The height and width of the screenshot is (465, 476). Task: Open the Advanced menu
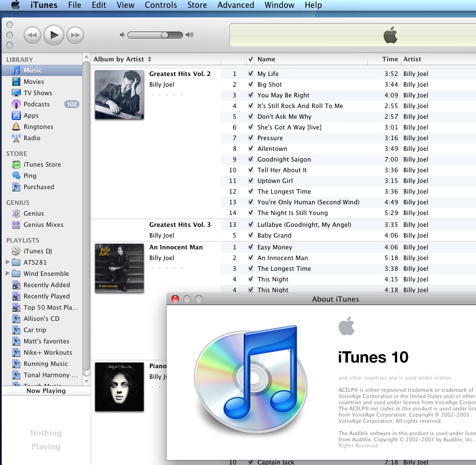(235, 5)
